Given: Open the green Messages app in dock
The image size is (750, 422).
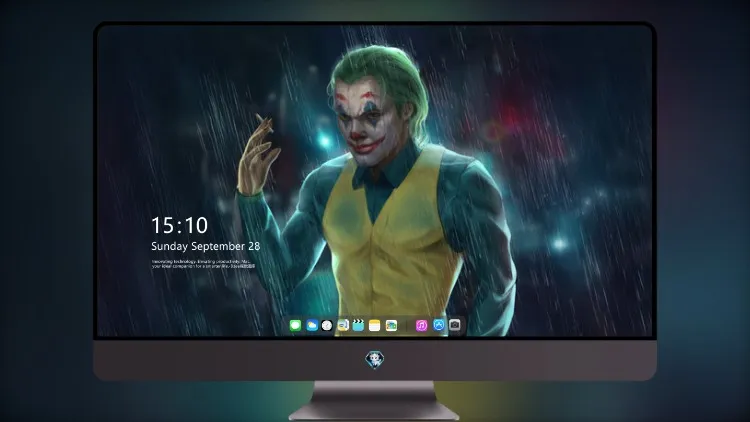Looking at the screenshot, I should (x=295, y=325).
